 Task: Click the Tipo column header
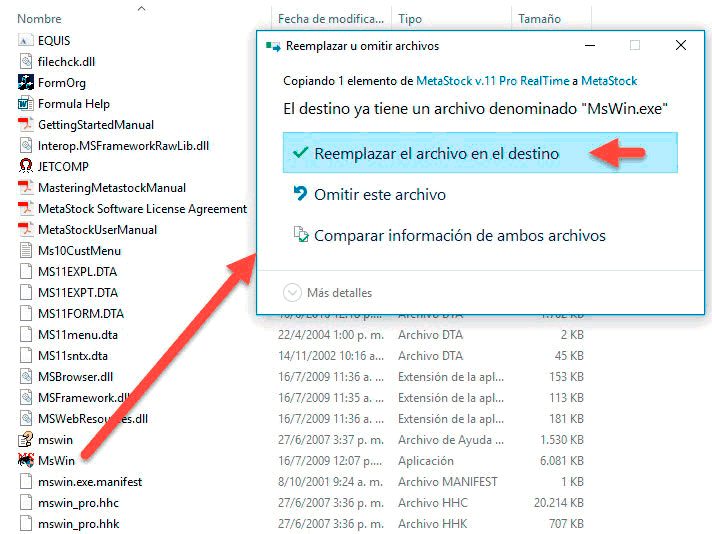410,19
